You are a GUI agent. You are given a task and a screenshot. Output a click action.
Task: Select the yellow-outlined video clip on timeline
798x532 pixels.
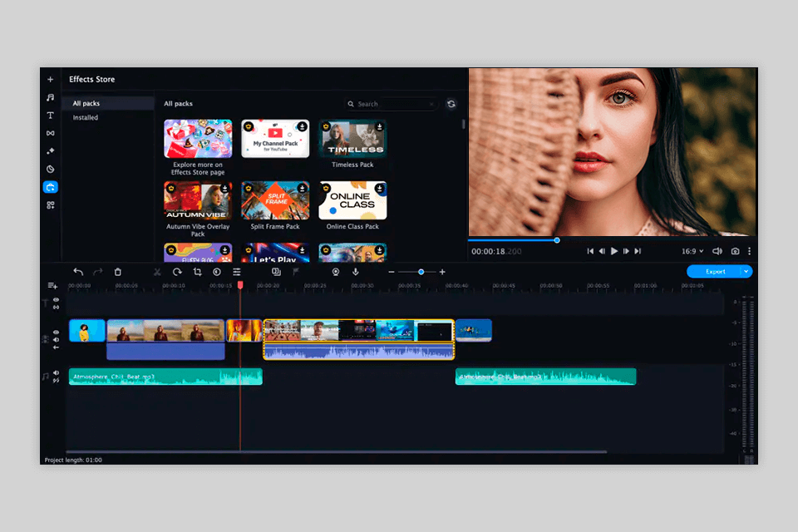359,339
